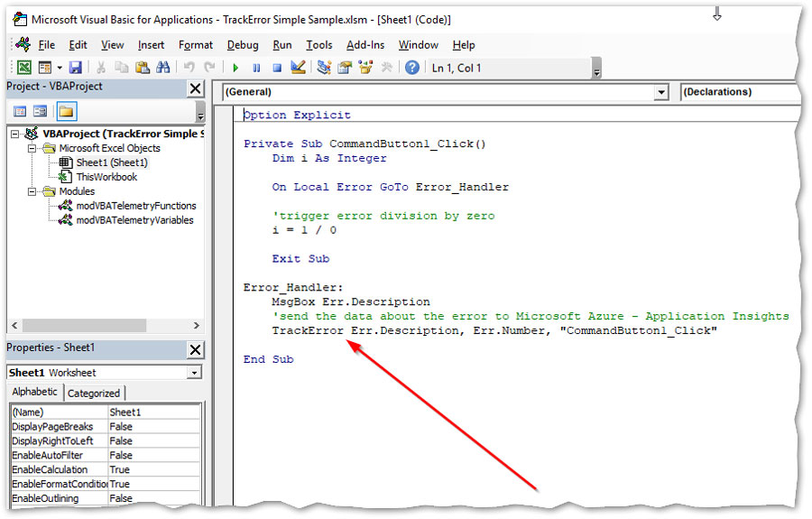Click Project pane toolbar overflow arrow

coord(200,112)
